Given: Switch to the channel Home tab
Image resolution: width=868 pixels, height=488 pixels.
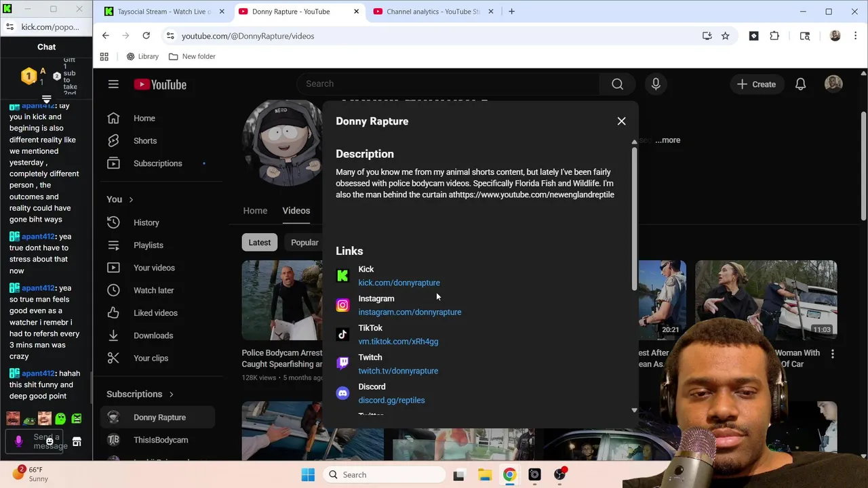Looking at the screenshot, I should tap(255, 211).
